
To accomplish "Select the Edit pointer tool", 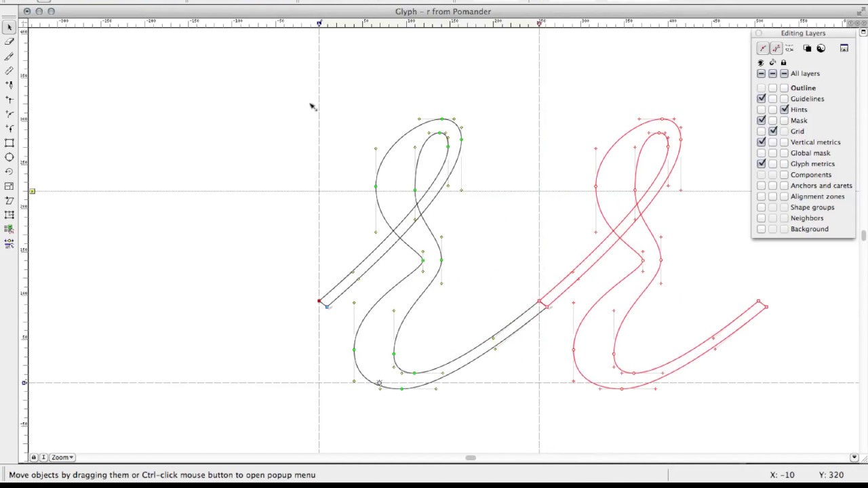I will 9,27.
